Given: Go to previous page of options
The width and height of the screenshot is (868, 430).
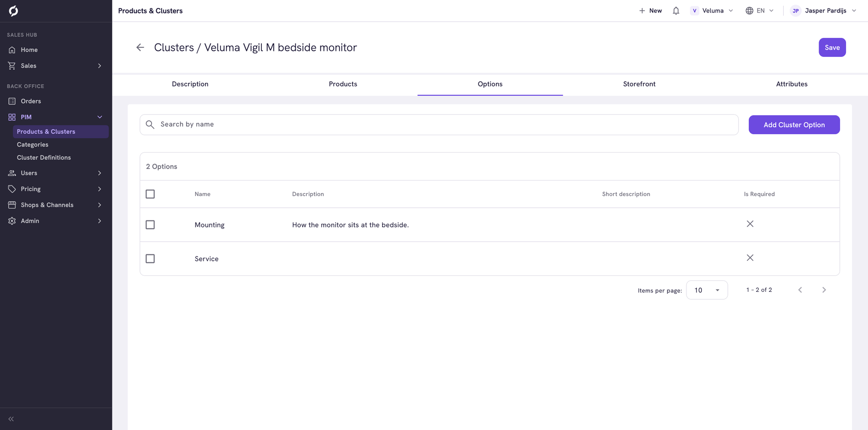Looking at the screenshot, I should tap(800, 290).
